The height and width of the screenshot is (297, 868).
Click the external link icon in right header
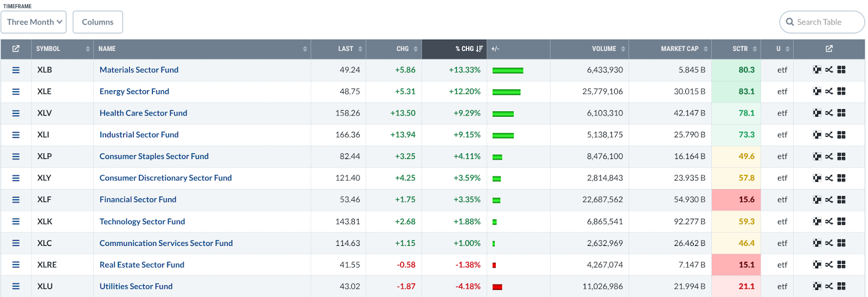tap(829, 49)
